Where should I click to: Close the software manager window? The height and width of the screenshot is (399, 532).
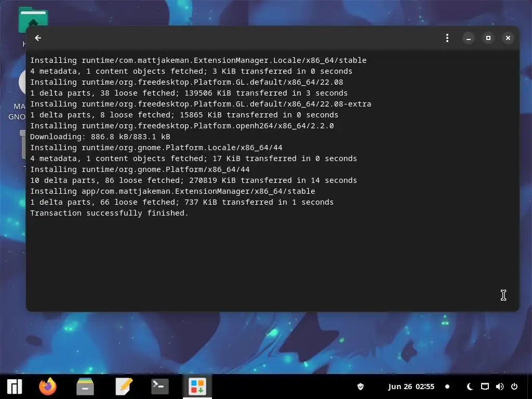(x=508, y=38)
